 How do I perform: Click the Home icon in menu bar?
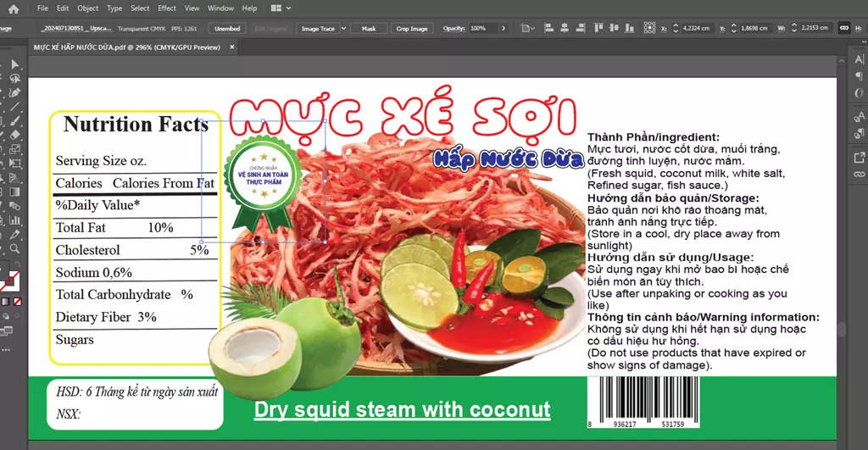click(14, 8)
